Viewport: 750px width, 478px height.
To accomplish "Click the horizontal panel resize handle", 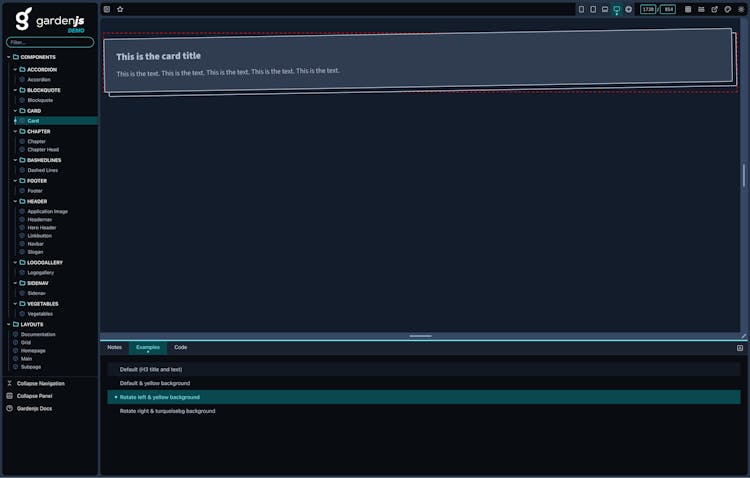I will [420, 336].
